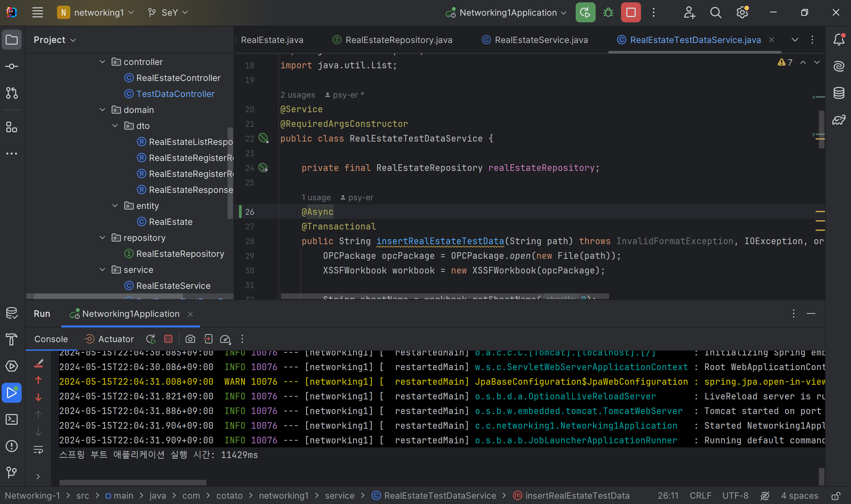
Task: Toggle the read-only lock in the status bar
Action: pyautogui.click(x=836, y=496)
